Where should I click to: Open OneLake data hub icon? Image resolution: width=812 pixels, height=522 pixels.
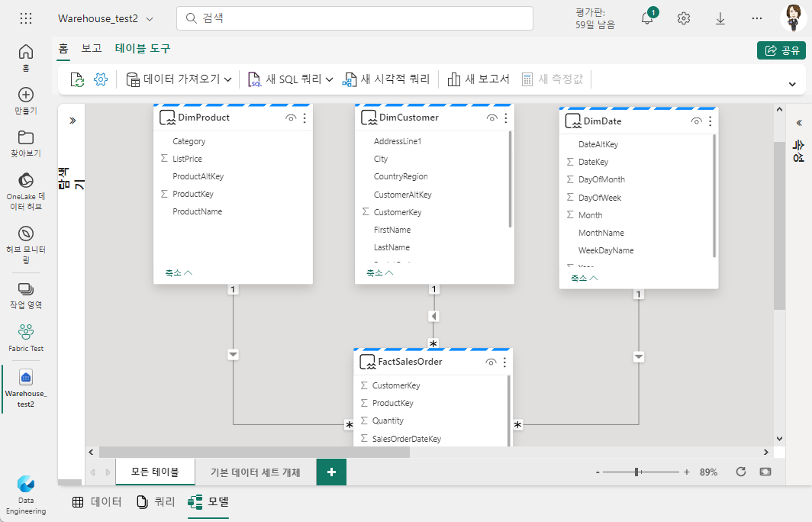[26, 191]
